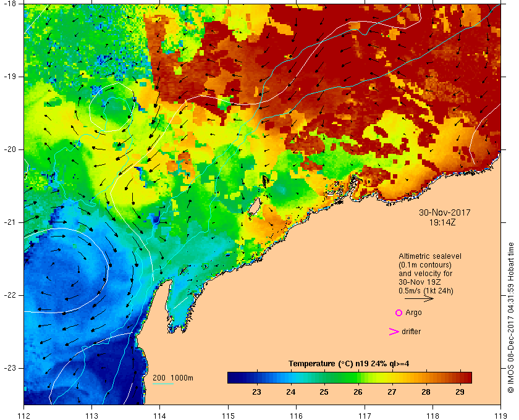
Task: Click the magenta Argo circle symbol
Action: (399, 313)
